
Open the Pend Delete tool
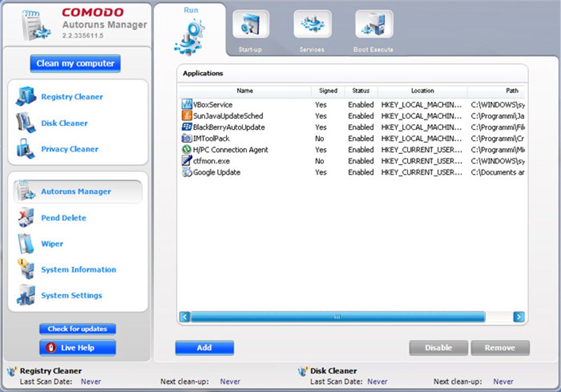pyautogui.click(x=63, y=218)
